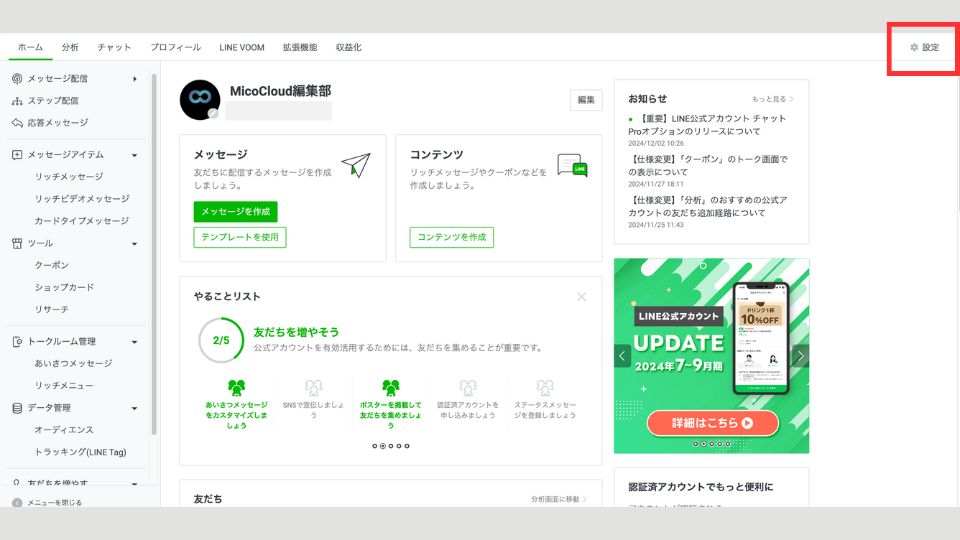Open オーディエンス in sidebar

(64, 430)
